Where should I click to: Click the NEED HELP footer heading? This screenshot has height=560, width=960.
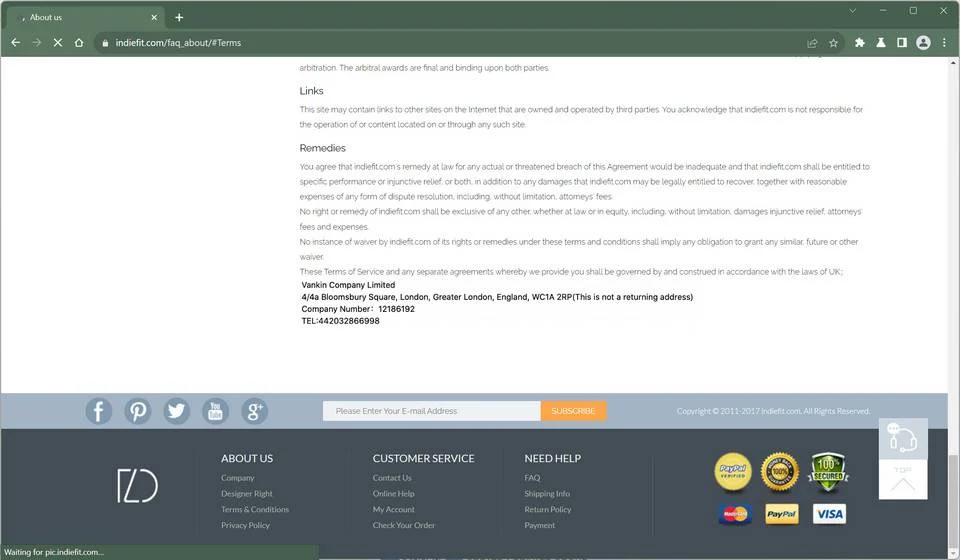(552, 458)
